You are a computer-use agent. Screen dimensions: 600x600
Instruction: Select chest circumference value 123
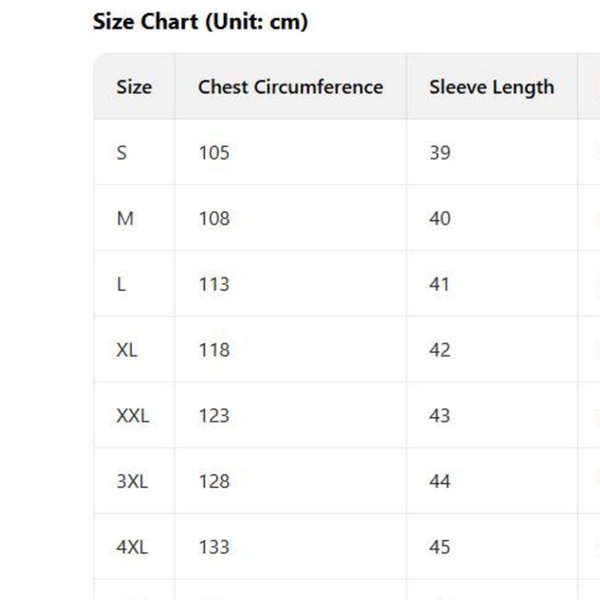click(x=214, y=415)
